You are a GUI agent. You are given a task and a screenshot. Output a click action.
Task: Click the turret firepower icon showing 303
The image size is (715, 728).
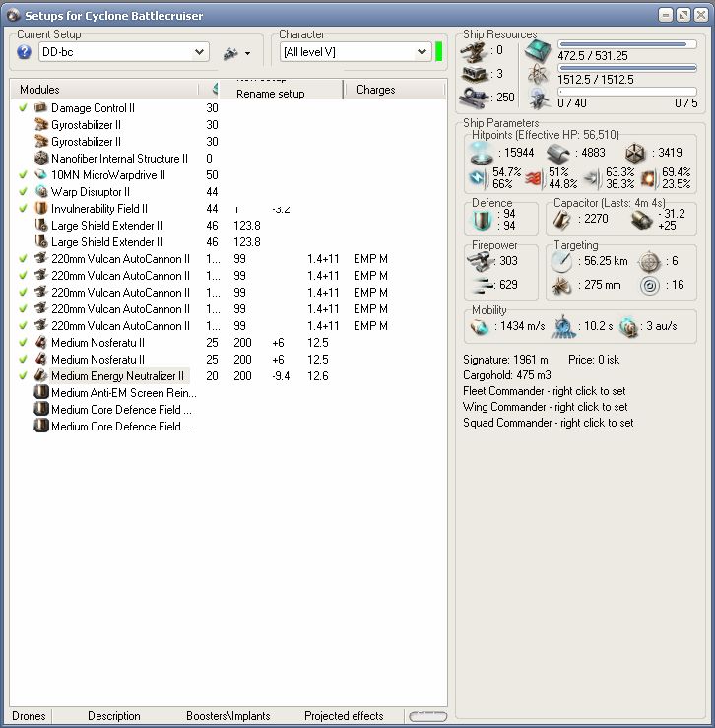(480, 261)
